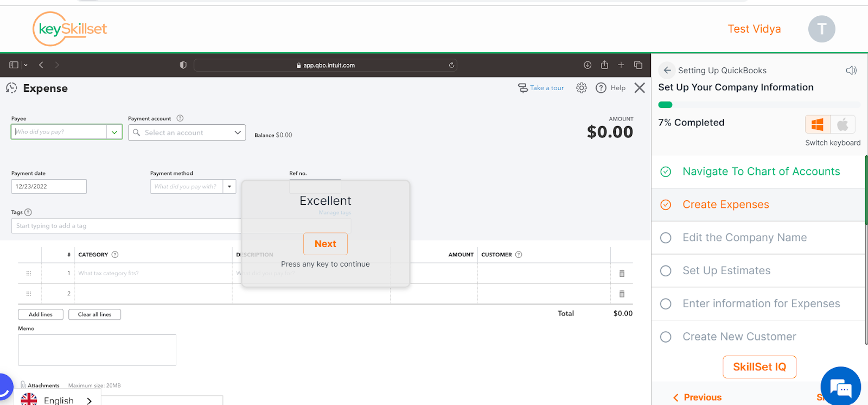Screen dimensions: 868x405
Task: Grab the drag handle for line 1
Action: point(29,274)
